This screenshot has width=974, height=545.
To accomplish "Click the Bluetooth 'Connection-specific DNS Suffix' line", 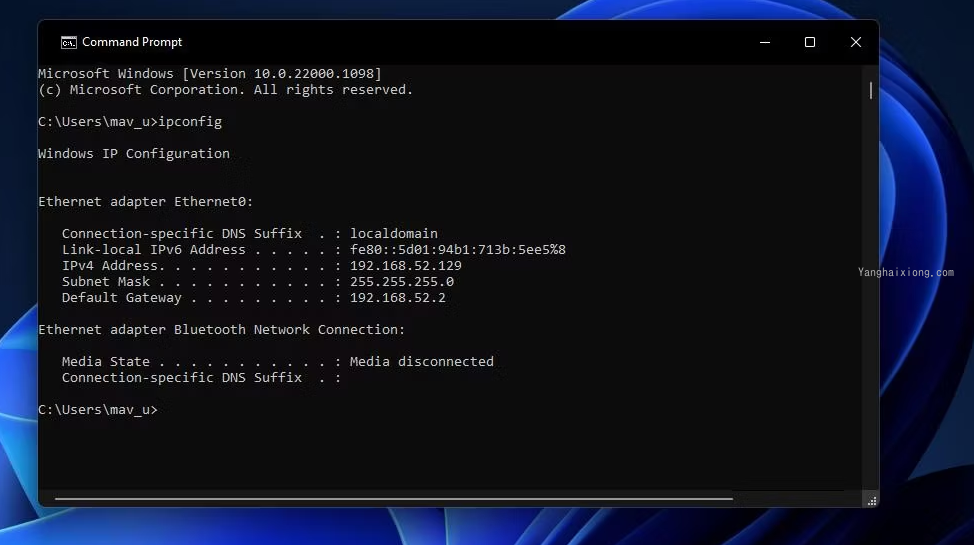I will point(201,378).
